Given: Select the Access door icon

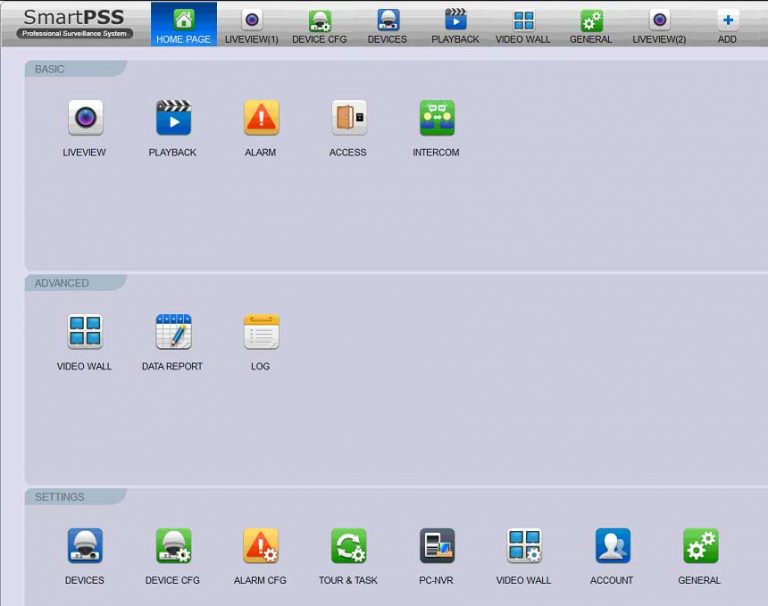Looking at the screenshot, I should click(x=348, y=119).
